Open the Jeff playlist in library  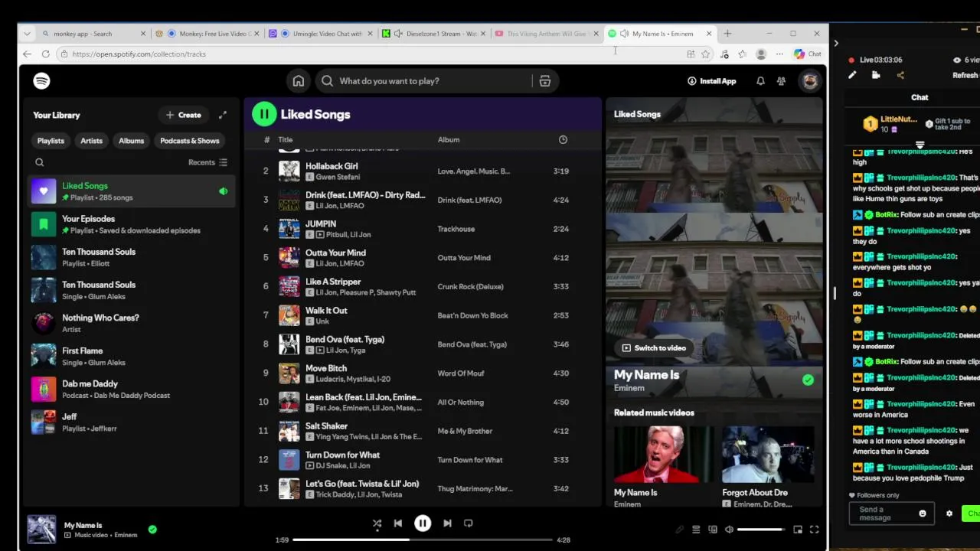pos(132,422)
